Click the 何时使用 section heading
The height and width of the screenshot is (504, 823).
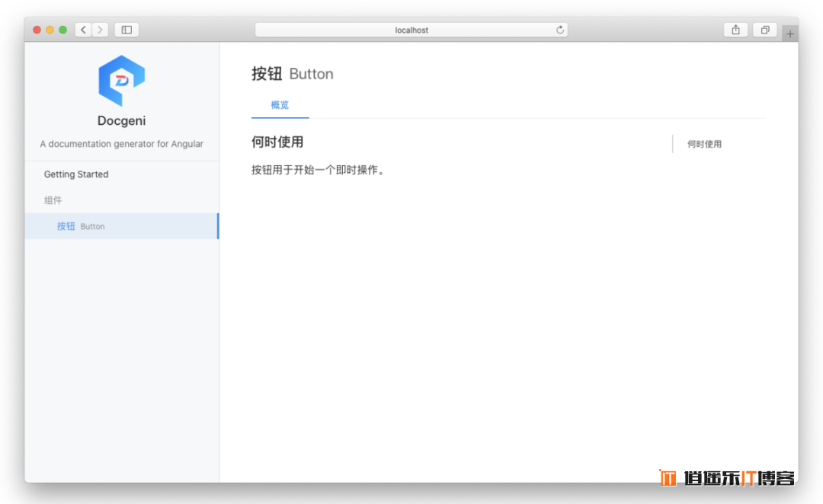[x=277, y=142]
